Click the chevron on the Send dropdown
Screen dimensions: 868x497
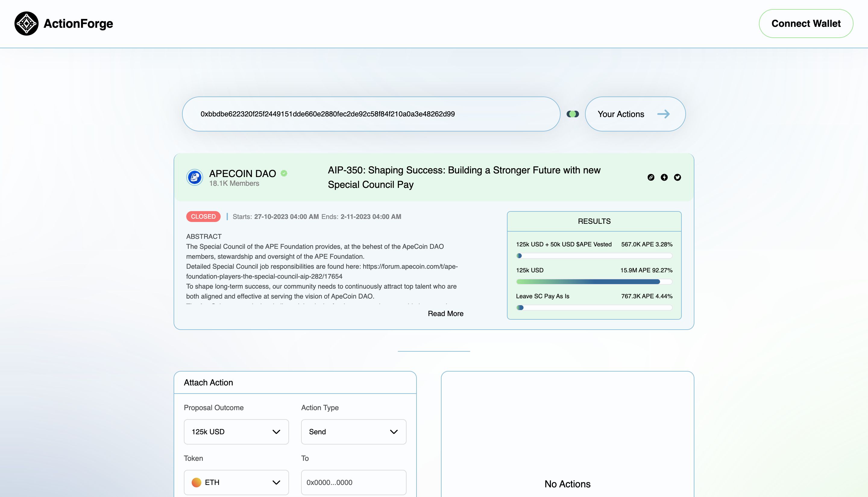(394, 432)
